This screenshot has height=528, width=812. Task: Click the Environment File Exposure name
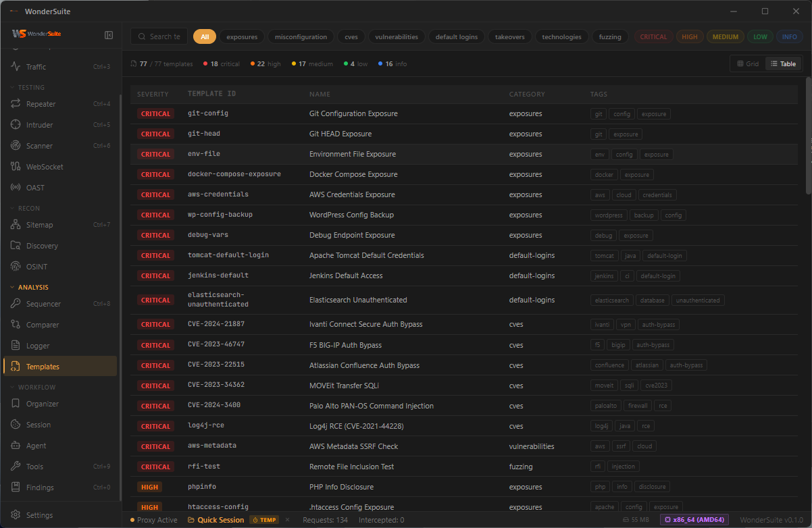point(353,154)
